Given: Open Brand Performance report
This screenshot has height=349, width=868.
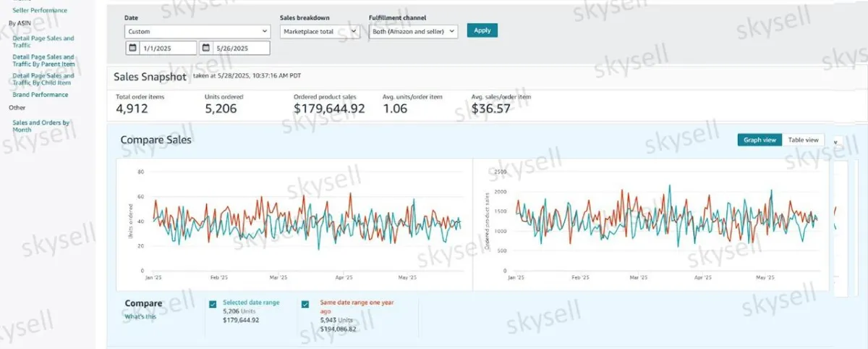Looking at the screenshot, I should coord(41,95).
